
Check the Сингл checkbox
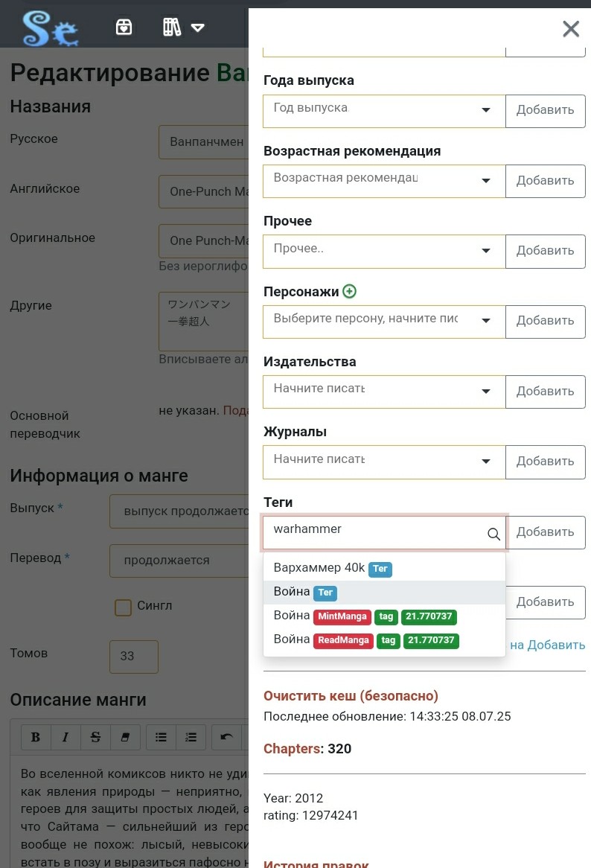123,607
